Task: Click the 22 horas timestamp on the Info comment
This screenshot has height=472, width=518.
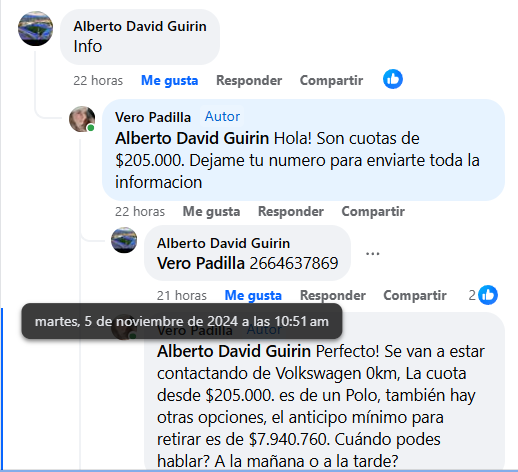Action: (x=98, y=81)
